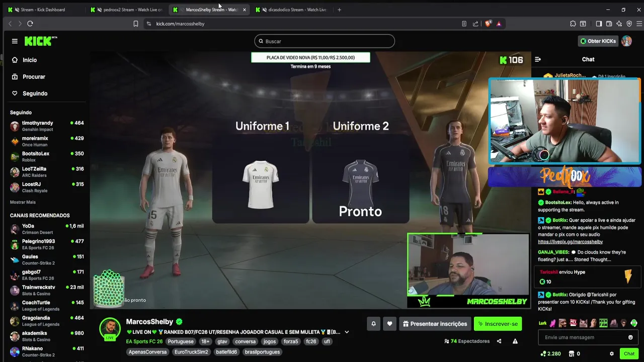Image resolution: width=644 pixels, height=362 pixels.
Task: Click the browser address bar URL
Action: pyautogui.click(x=180, y=24)
